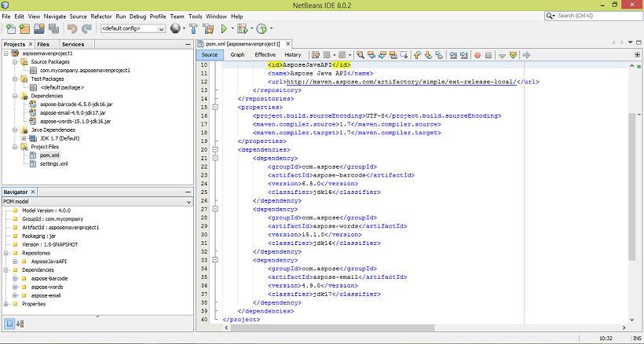Screen dimensions: 644x344
Task: Toggle the code fold at line 15
Action: [x=215, y=107]
